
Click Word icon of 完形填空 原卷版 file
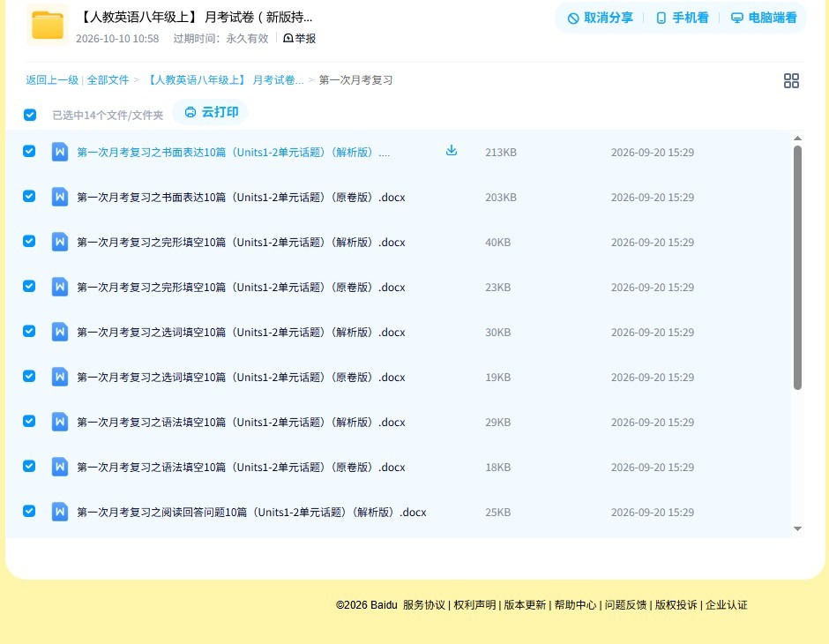point(60,287)
